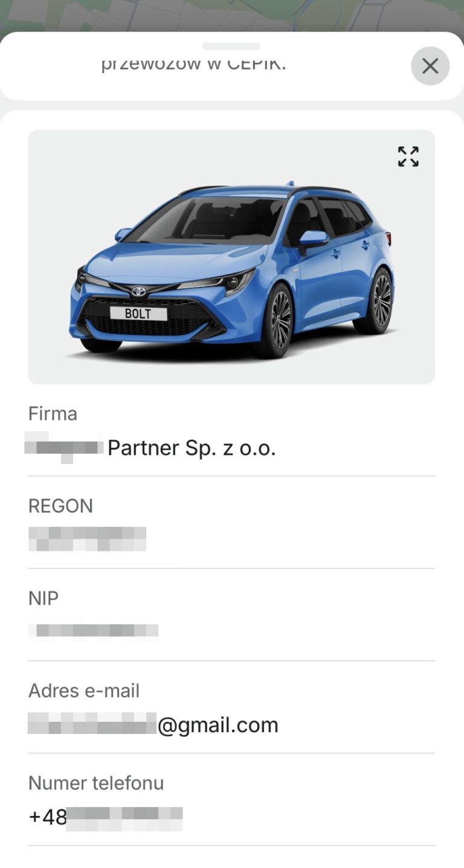
Task: Tap the NIP label
Action: click(43, 599)
